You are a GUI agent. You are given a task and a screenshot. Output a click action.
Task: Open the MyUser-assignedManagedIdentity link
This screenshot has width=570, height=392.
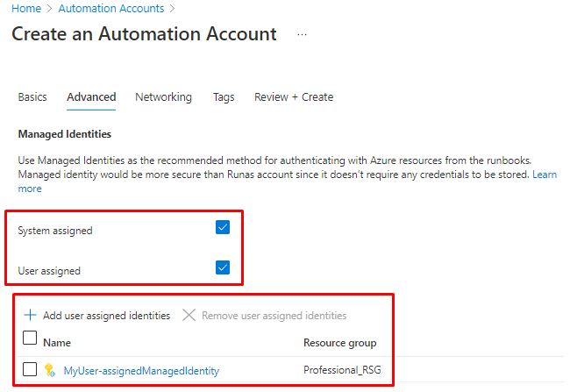click(141, 371)
